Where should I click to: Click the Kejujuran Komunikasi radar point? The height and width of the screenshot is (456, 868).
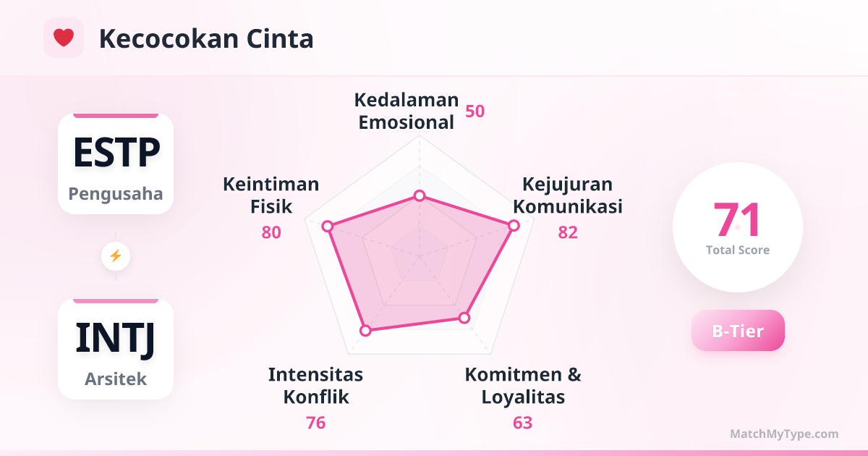coord(514,226)
